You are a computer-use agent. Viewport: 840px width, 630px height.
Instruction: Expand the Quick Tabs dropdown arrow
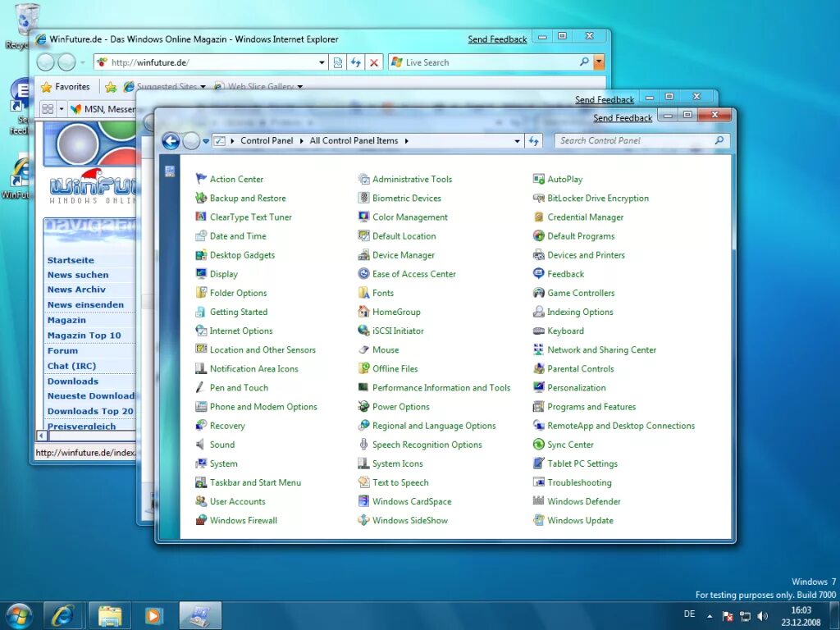click(x=61, y=109)
